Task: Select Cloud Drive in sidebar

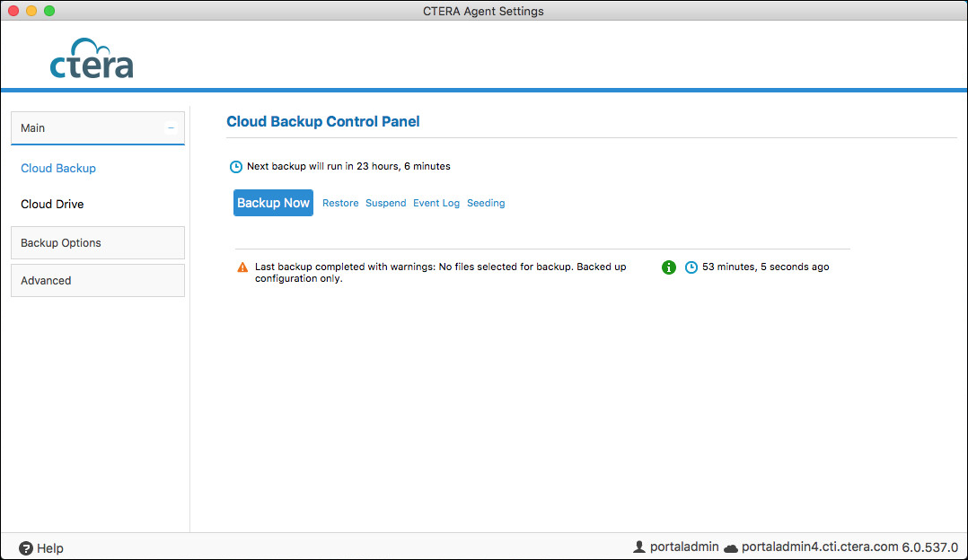Action: point(52,204)
